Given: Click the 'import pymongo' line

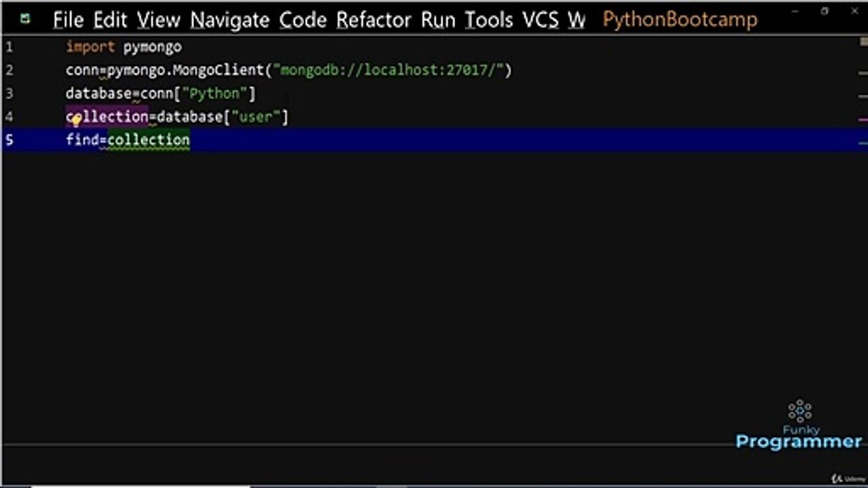Looking at the screenshot, I should [x=123, y=47].
